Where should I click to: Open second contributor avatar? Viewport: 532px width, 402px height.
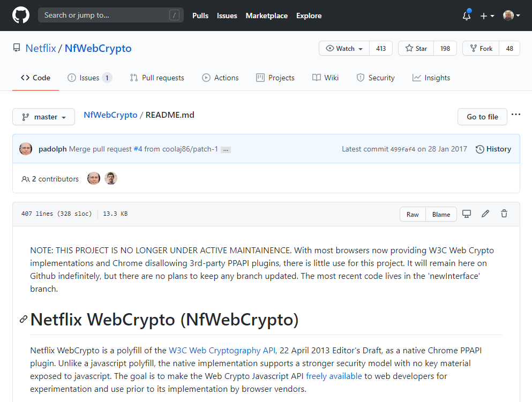coord(111,178)
